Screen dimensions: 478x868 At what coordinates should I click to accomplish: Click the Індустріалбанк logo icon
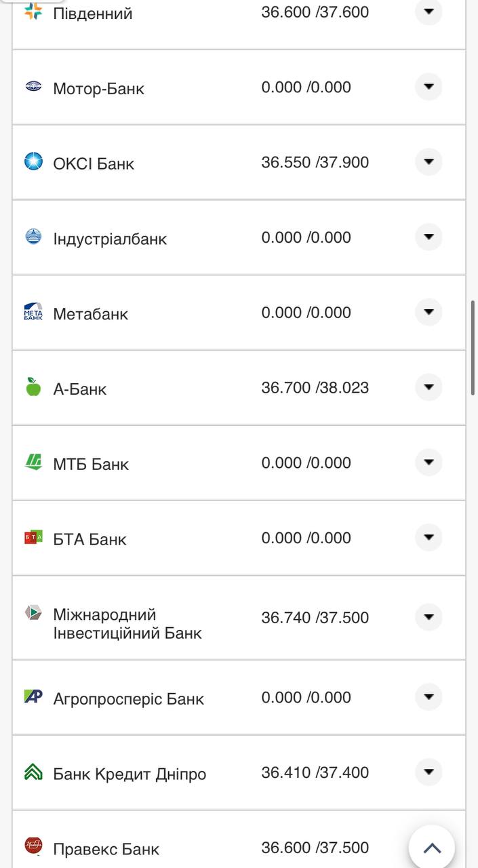(33, 237)
